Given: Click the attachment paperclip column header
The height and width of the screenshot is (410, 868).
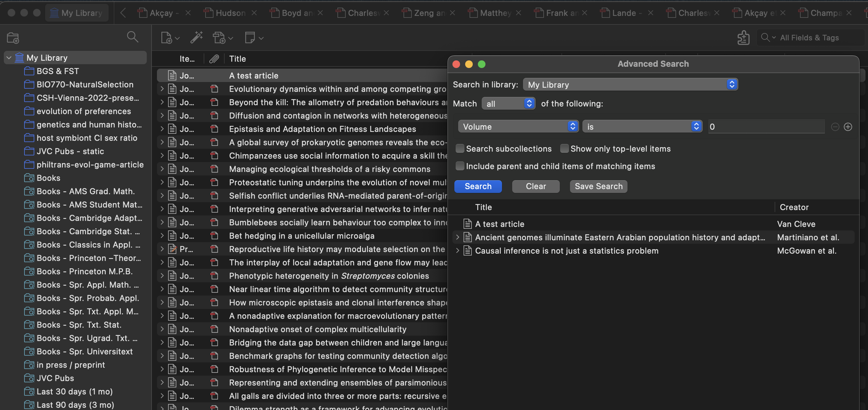Looking at the screenshot, I should pos(214,59).
